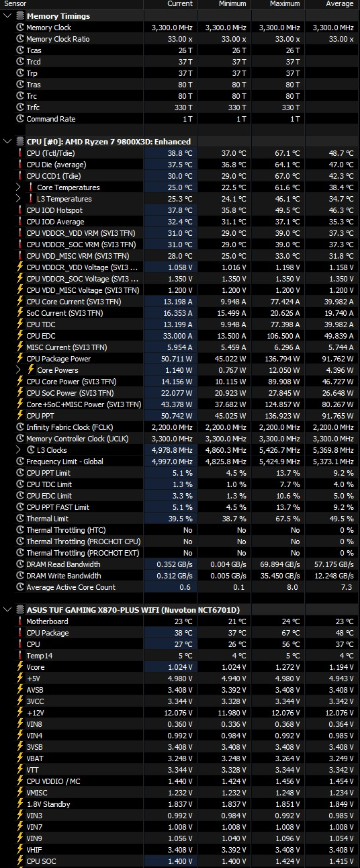Select the Memory Clock Ratio row
Screen dimensions: 360x868
click(x=180, y=39)
